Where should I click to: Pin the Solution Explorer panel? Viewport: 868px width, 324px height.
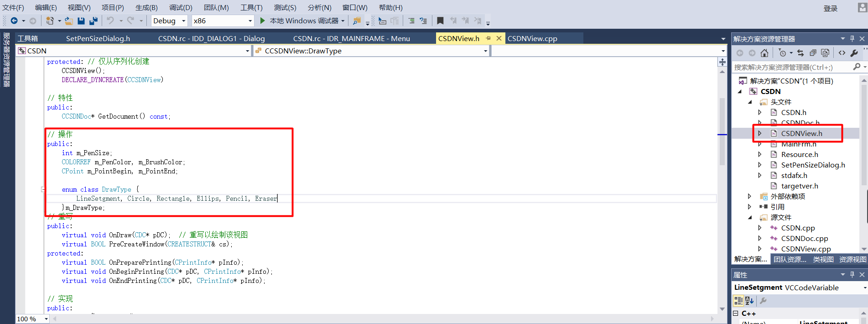click(x=852, y=39)
